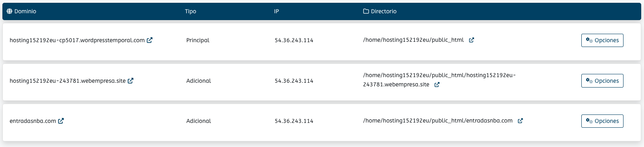This screenshot has height=147, width=644.
Task: Click the globe icon in Dominio header
Action: tap(10, 11)
